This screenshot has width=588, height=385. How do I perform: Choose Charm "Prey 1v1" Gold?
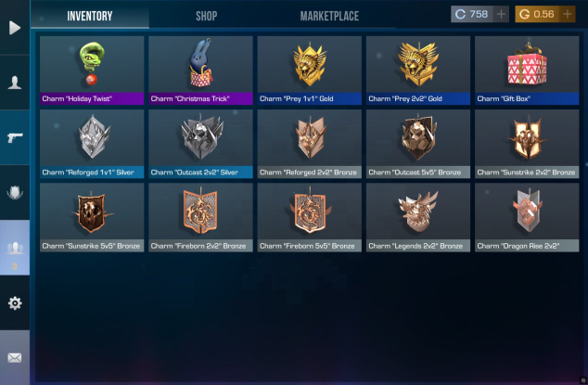coord(310,71)
